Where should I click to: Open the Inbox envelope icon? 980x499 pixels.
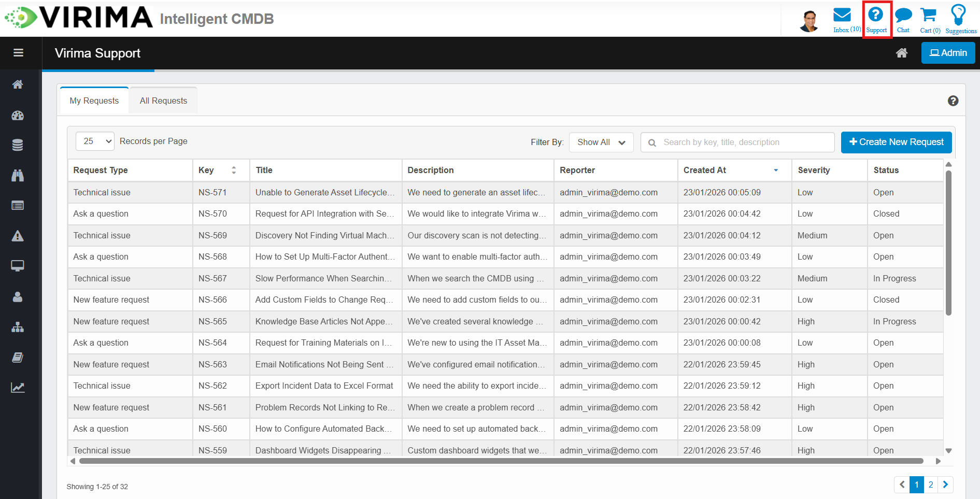[x=842, y=16]
